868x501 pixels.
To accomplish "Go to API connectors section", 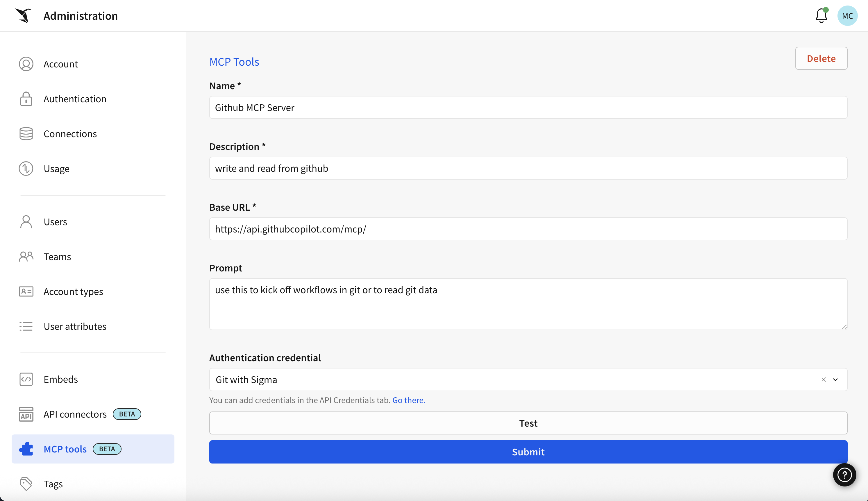I will pos(75,414).
